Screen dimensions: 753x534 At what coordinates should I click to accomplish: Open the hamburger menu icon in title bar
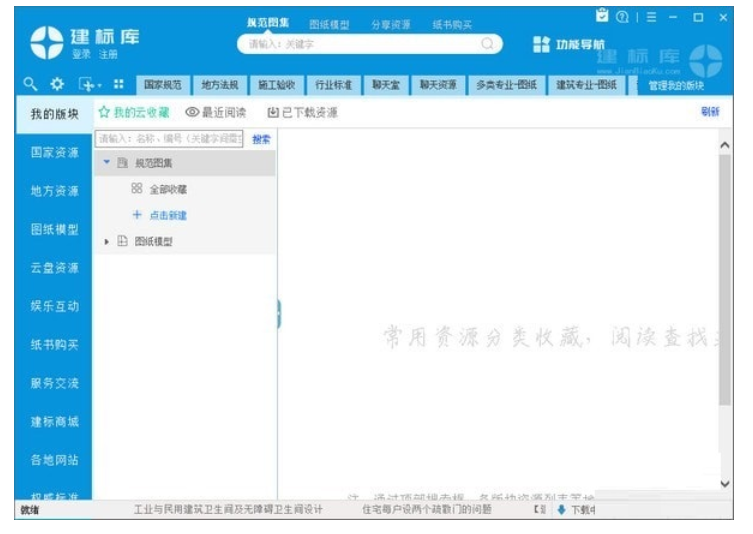click(x=651, y=17)
